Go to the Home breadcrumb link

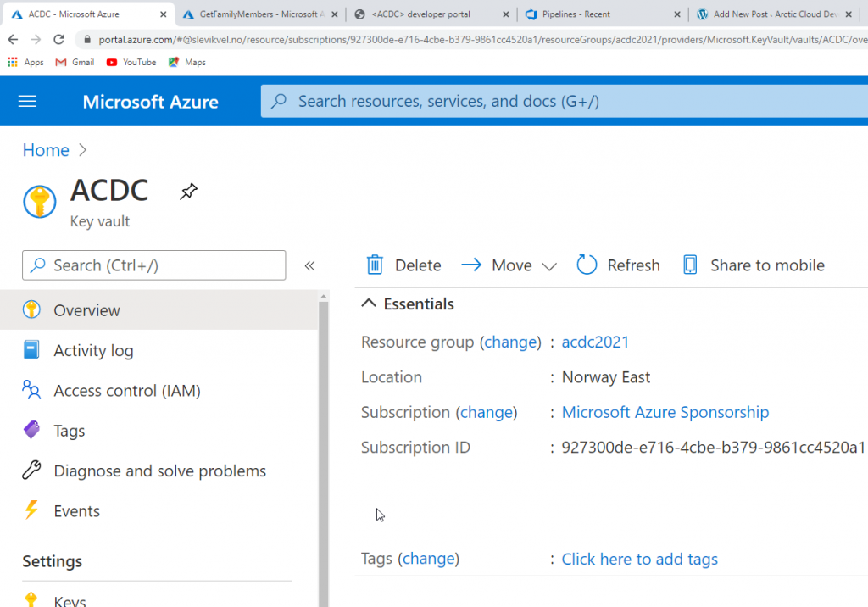click(x=46, y=150)
